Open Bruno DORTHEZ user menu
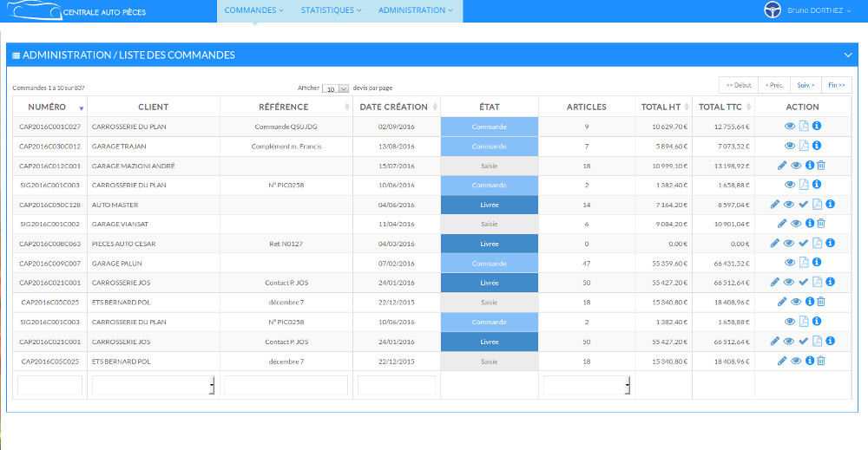This screenshot has width=868, height=450. [x=819, y=10]
